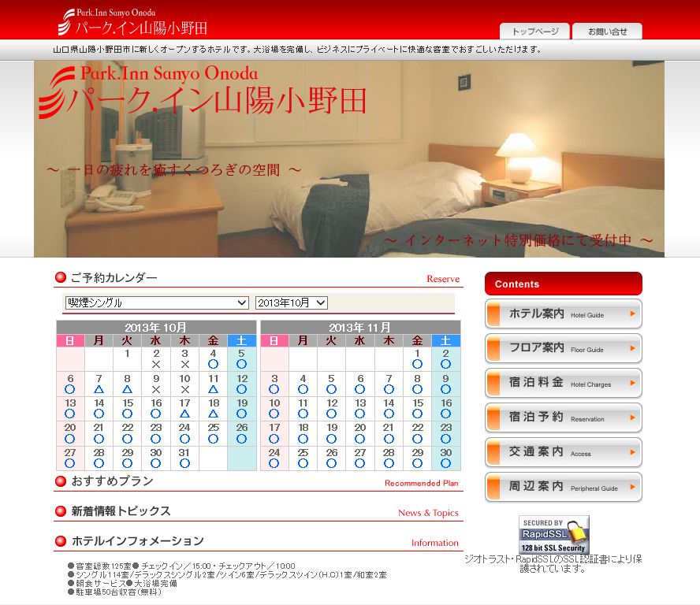Viewport: 700px width, 605px height.
Task: Click the red Information label
Action: [x=435, y=543]
